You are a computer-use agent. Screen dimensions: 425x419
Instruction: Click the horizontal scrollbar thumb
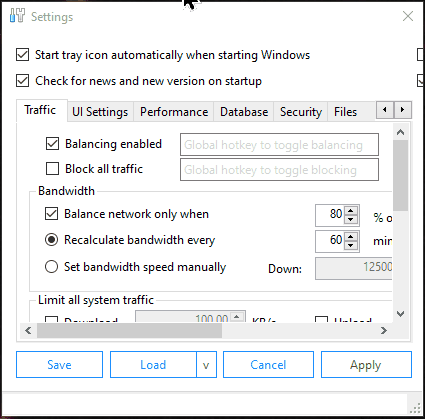tap(129, 330)
